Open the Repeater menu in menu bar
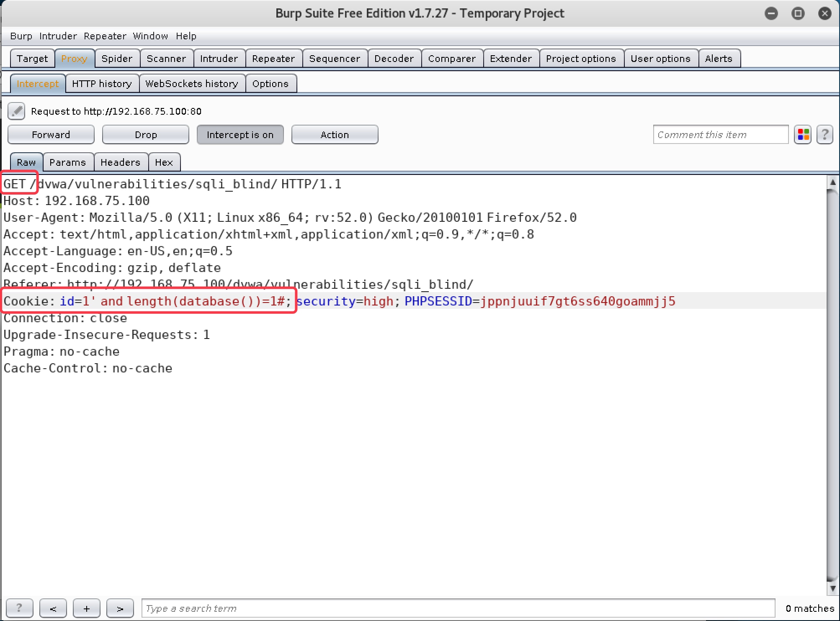Viewport: 840px width, 621px height. coord(105,36)
